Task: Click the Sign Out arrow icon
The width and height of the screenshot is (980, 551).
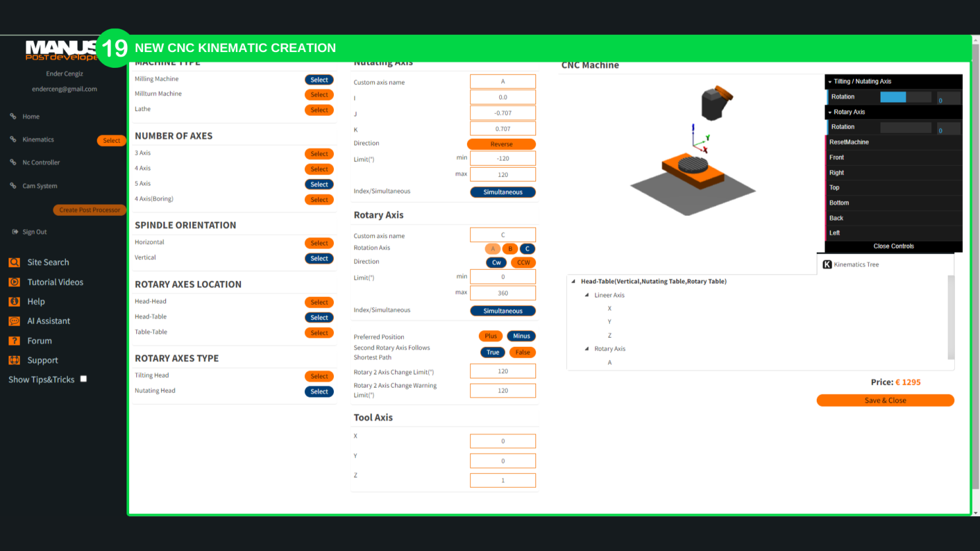Action: click(15, 232)
